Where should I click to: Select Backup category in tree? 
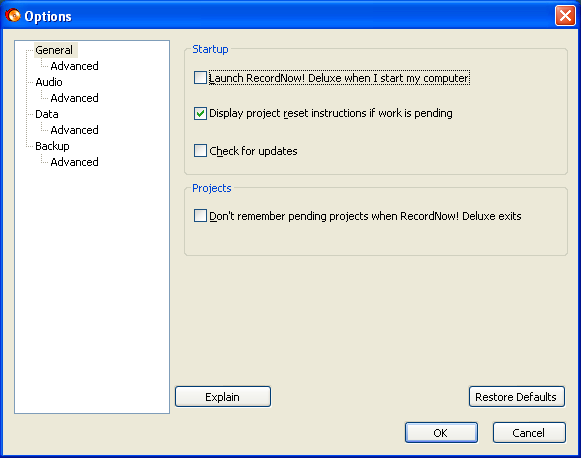[x=52, y=146]
